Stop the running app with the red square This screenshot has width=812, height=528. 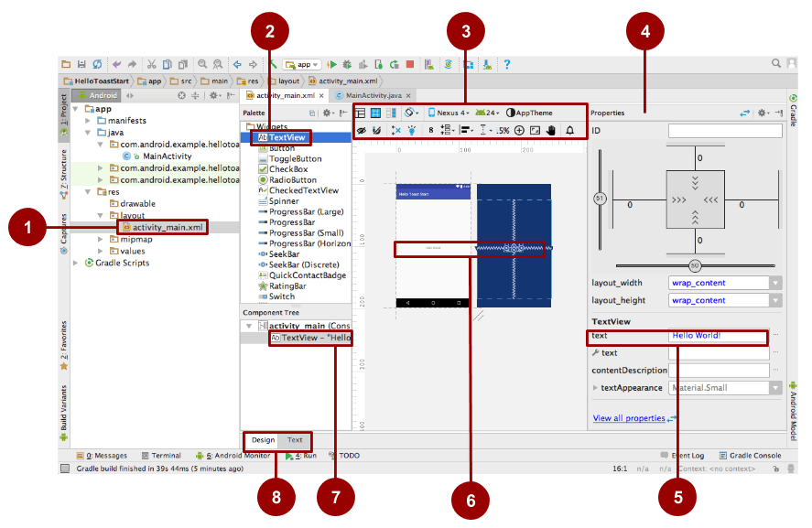(409, 64)
